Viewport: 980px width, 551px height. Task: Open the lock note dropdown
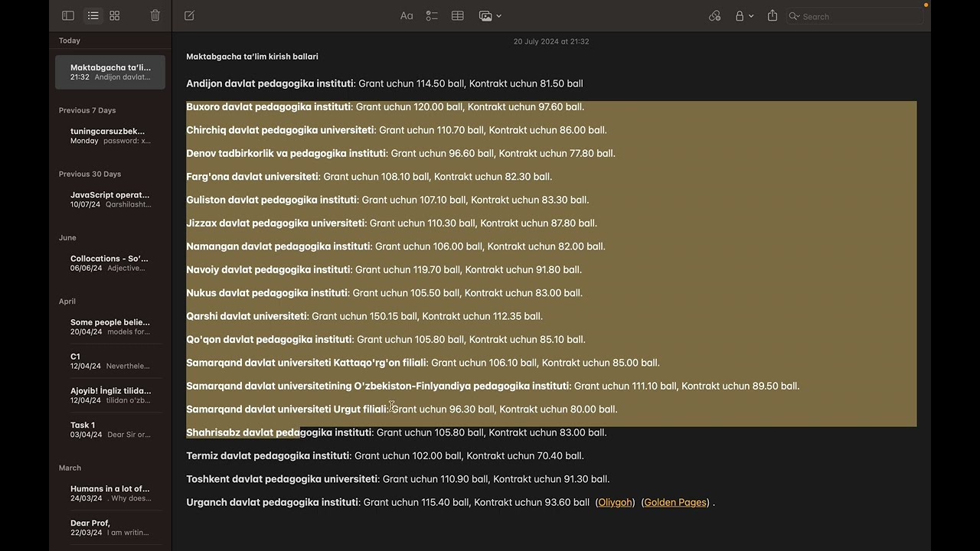tap(744, 15)
